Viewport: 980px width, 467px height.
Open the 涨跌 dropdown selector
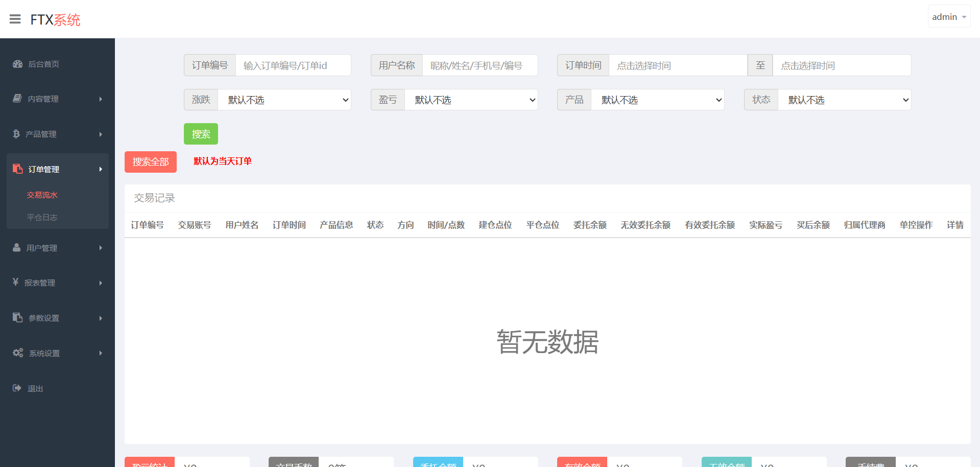[284, 100]
